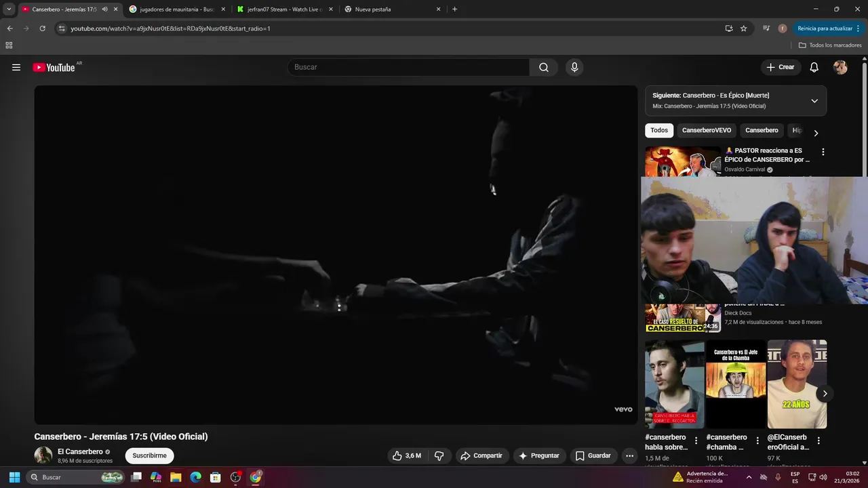This screenshot has width=868, height=488.
Task: Open the Chrome profile avatar
Action: point(783,28)
